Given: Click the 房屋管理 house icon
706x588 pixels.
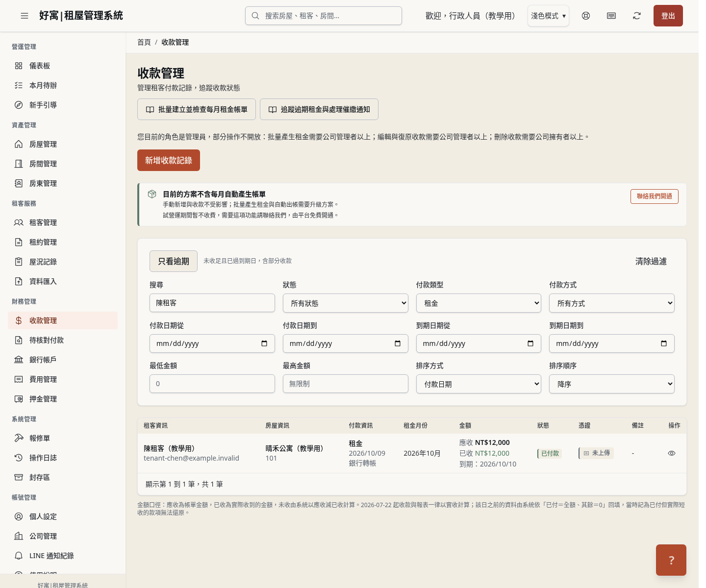Looking at the screenshot, I should click(x=19, y=144).
